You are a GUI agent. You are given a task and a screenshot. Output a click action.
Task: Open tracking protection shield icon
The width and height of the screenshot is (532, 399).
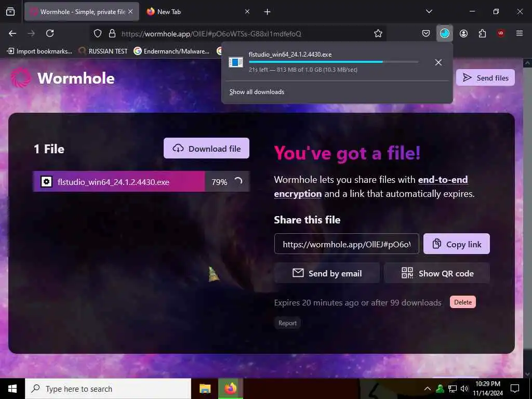(x=98, y=34)
